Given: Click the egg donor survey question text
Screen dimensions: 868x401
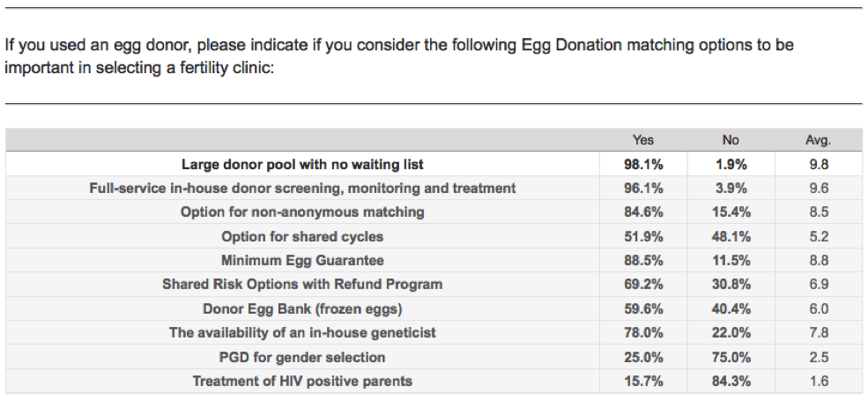Looking at the screenshot, I should tap(392, 56).
